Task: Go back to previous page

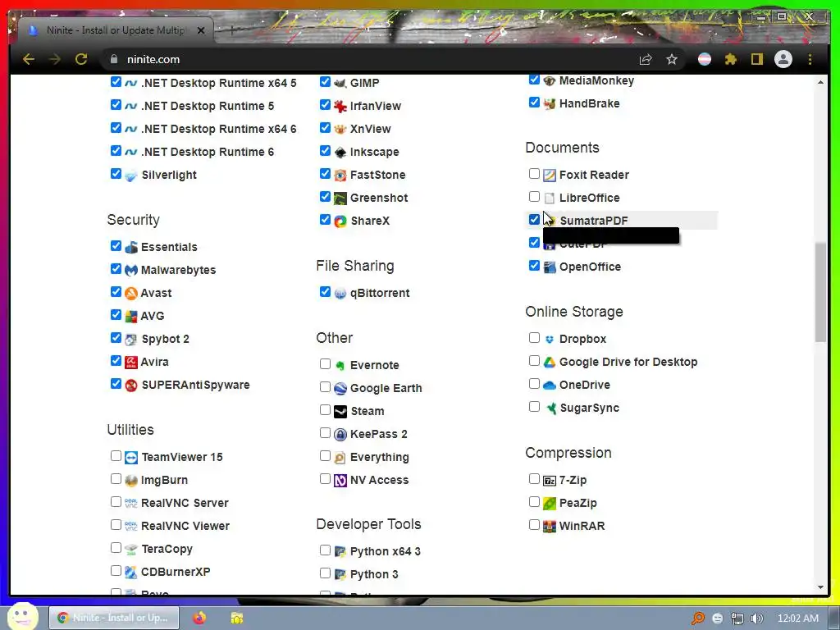Action: (x=29, y=59)
